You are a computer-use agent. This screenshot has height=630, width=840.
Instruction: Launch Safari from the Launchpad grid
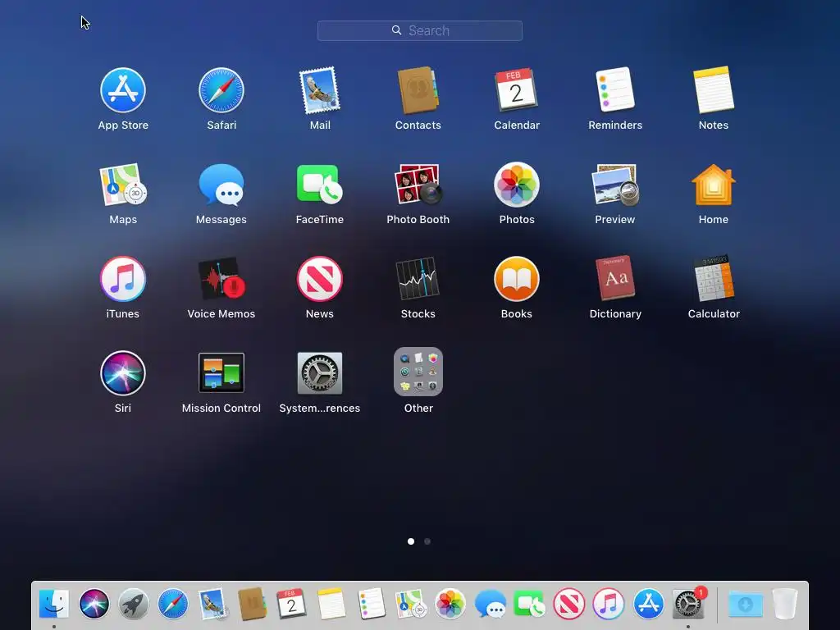tap(221, 90)
